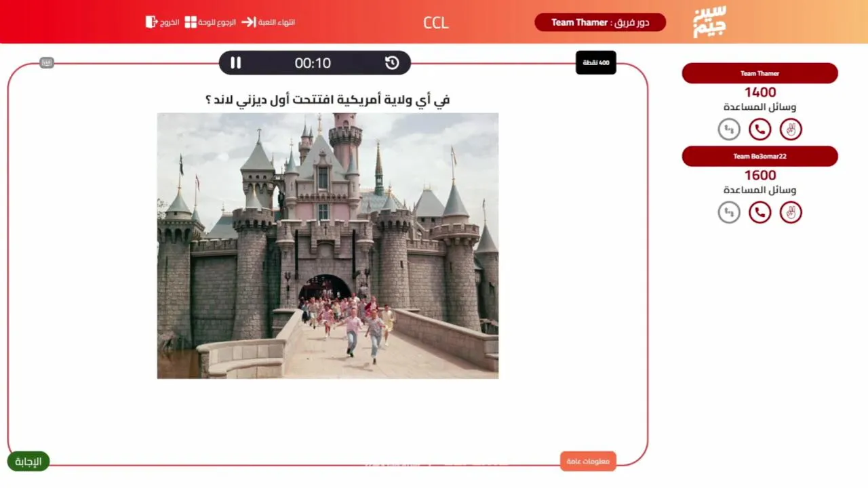The image size is (868, 488).
Task: Reveal the answer with الإجابة button
Action: point(28,462)
